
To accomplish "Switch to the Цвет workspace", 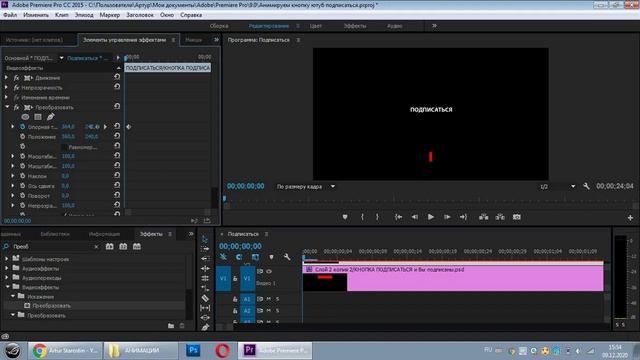I will 316,26.
